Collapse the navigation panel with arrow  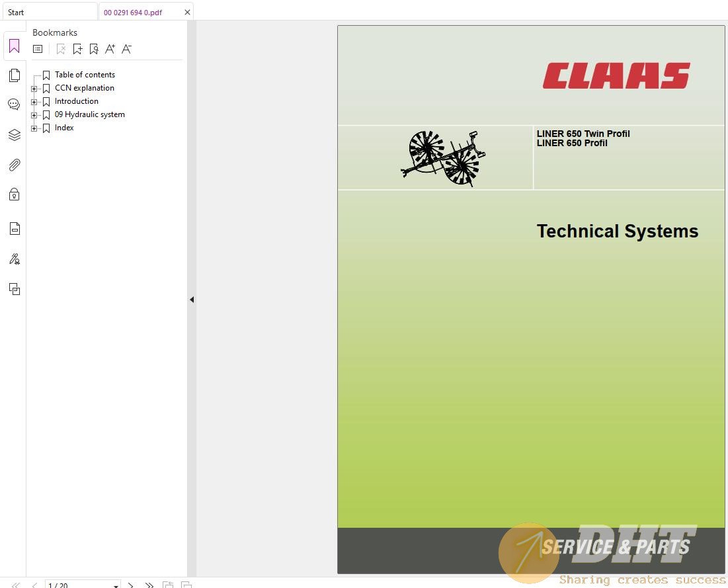click(192, 300)
